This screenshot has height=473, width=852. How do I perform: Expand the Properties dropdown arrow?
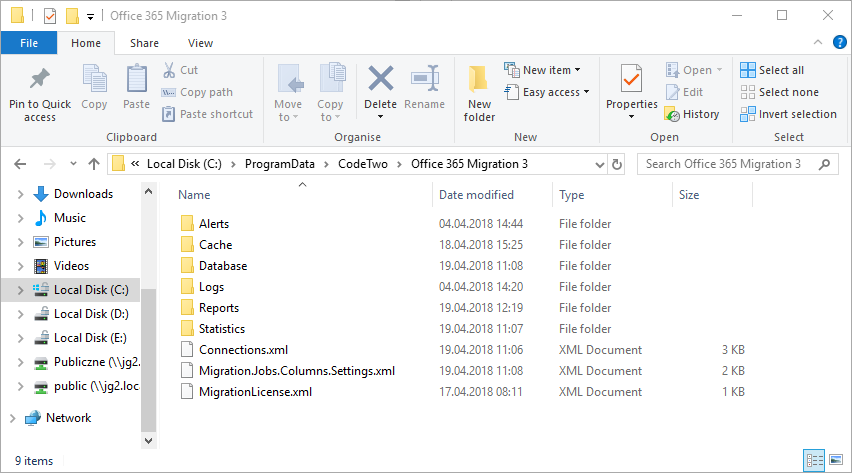[631, 117]
